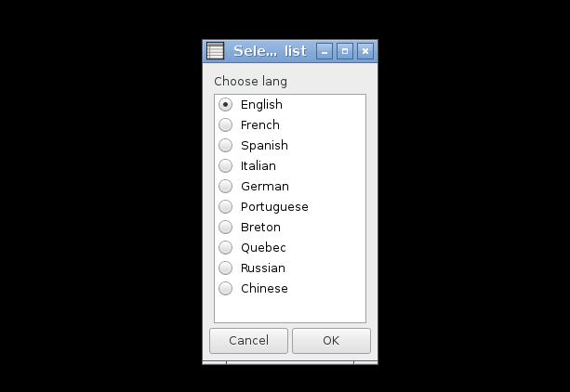The height and width of the screenshot is (392, 570).
Task: Select the Russian radio button
Action: [225, 268]
